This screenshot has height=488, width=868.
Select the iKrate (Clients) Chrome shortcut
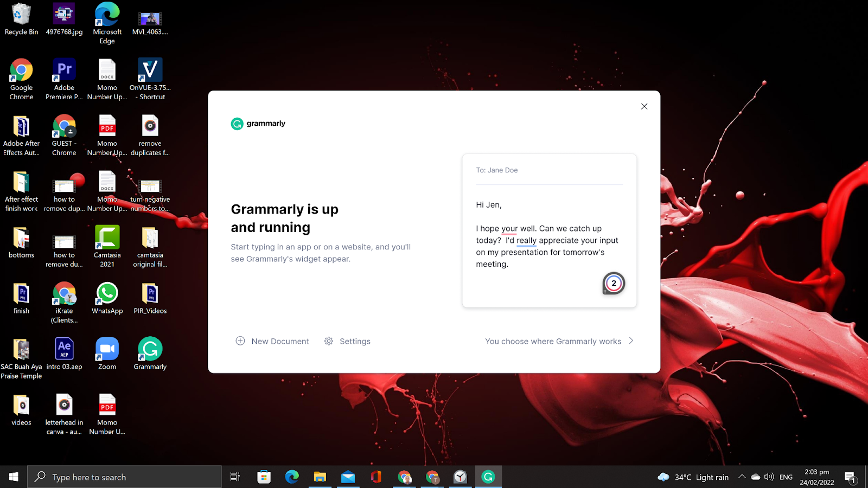pos(64,303)
